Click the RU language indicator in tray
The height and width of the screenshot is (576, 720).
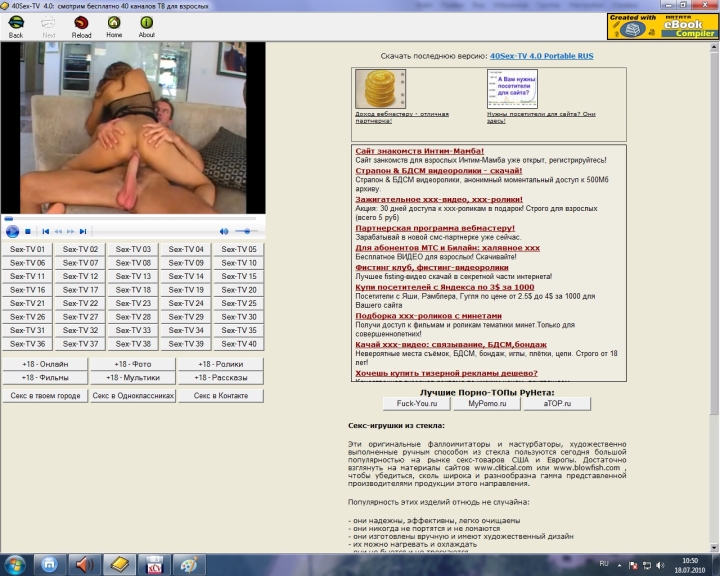(x=602, y=563)
